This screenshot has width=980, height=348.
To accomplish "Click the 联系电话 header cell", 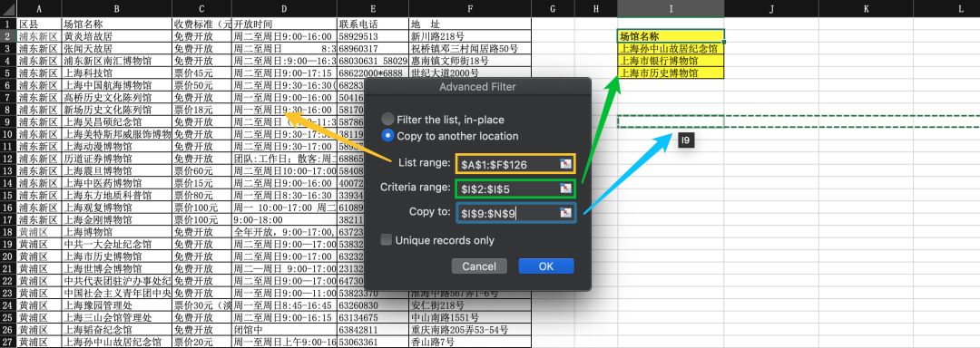I will [373, 24].
